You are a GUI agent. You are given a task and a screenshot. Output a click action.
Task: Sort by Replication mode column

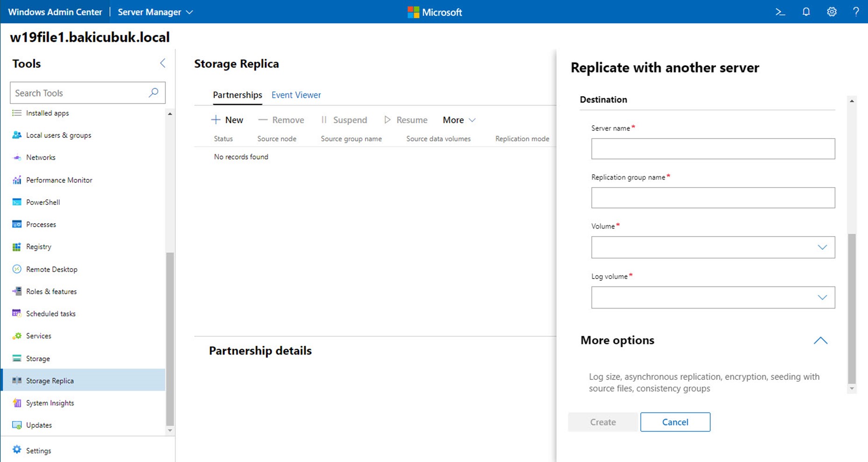coord(522,139)
